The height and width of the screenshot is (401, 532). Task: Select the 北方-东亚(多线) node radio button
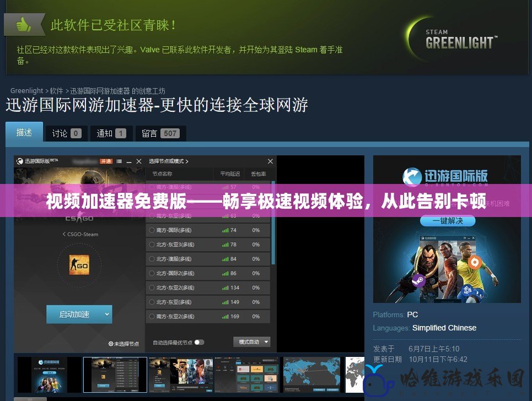pos(152,302)
